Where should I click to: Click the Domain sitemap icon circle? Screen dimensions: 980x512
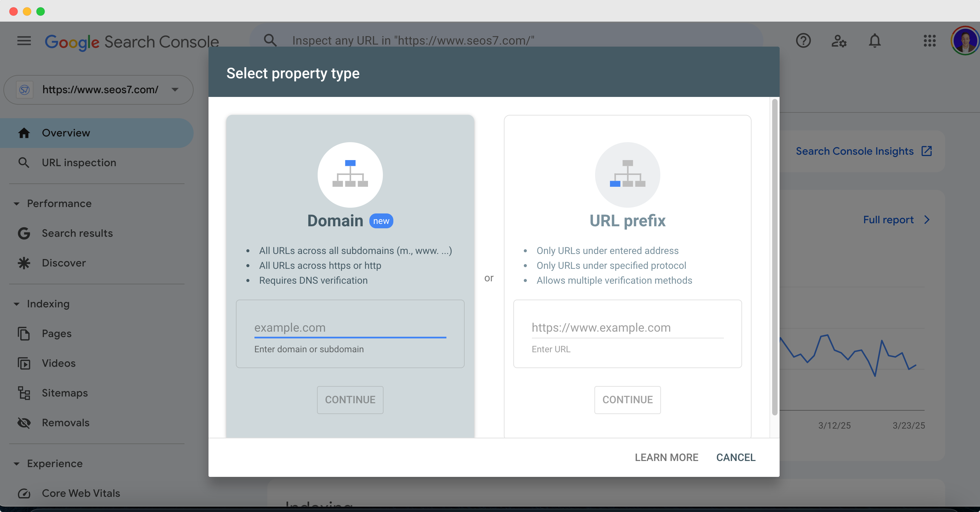pyautogui.click(x=350, y=175)
